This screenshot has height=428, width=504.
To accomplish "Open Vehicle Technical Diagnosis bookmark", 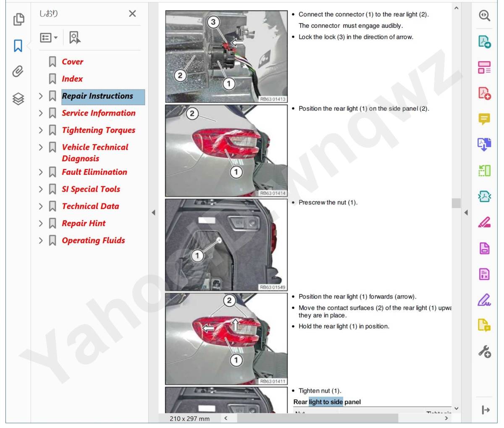I will [x=95, y=153].
